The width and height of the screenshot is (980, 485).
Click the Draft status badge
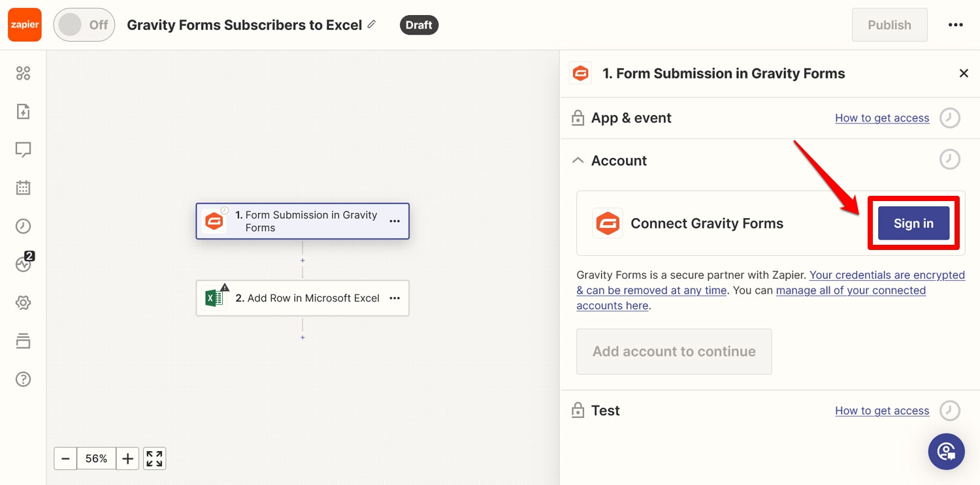click(419, 25)
